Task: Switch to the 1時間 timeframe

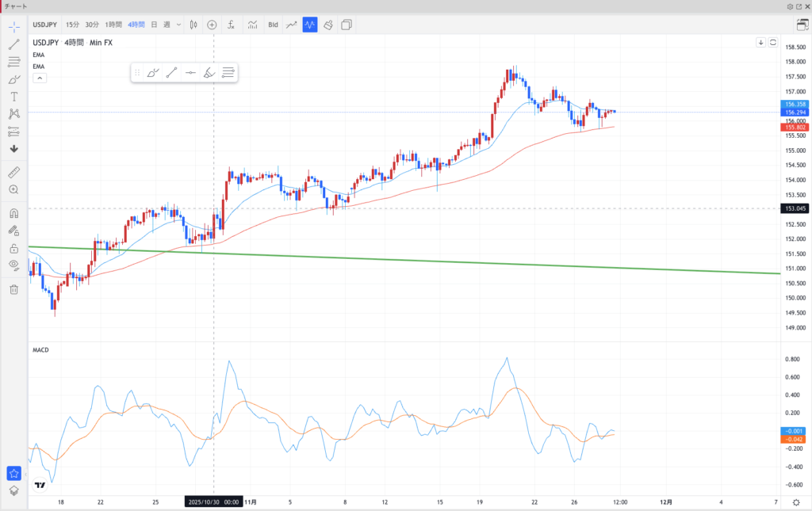Action: tap(113, 25)
